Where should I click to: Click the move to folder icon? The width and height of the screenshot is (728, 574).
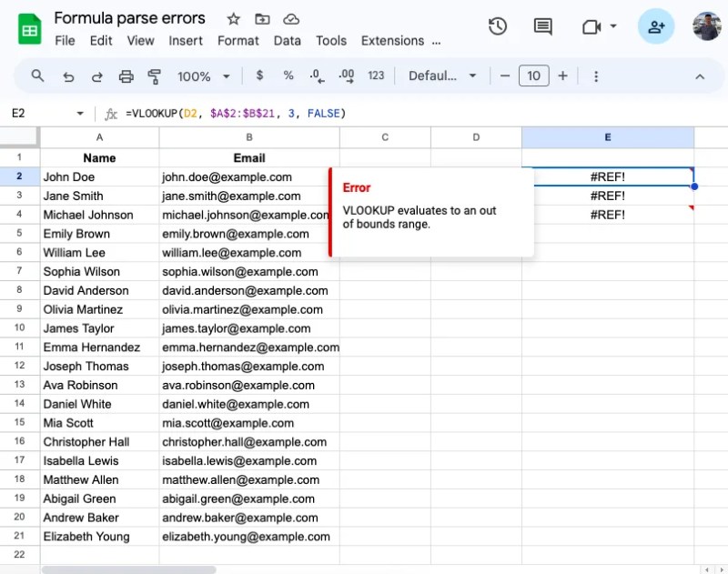point(262,19)
